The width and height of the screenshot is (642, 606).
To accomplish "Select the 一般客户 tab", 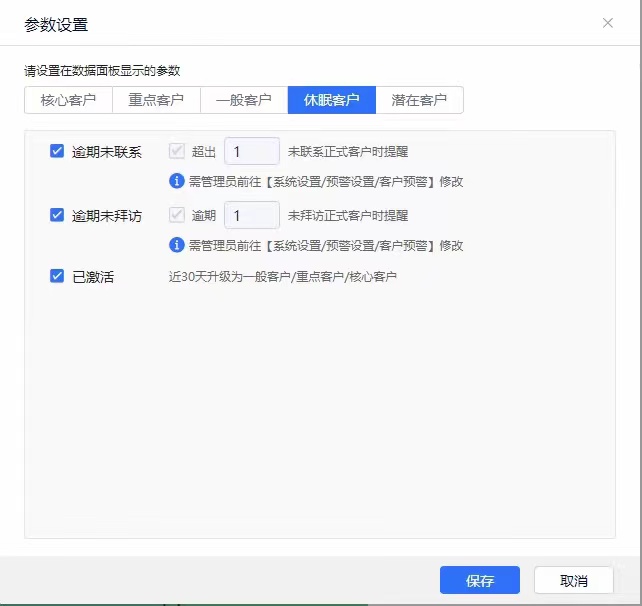I will click(x=244, y=100).
